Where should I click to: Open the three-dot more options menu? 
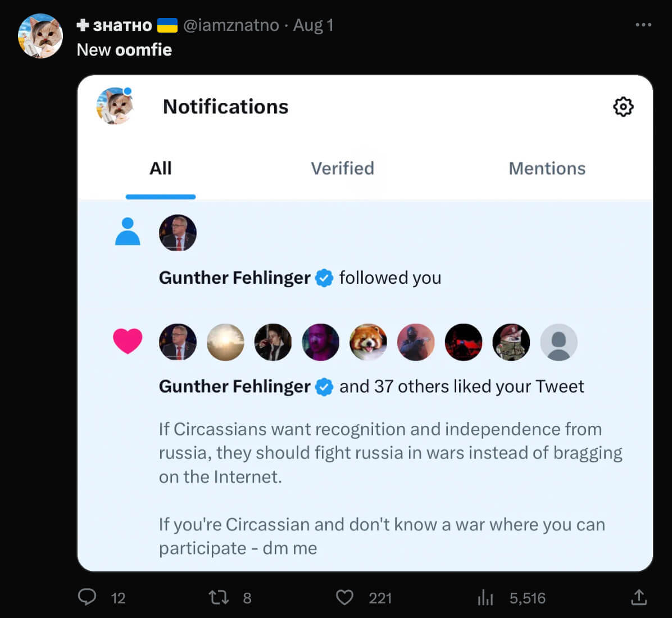coord(643,25)
